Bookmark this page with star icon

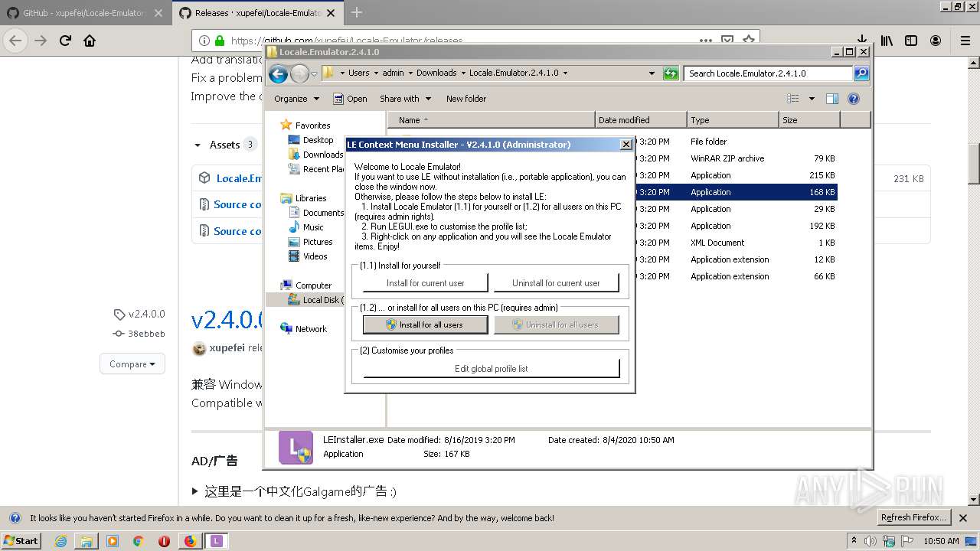point(748,40)
